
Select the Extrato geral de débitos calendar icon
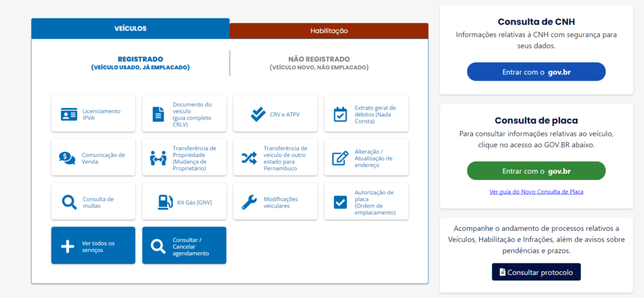coord(340,114)
